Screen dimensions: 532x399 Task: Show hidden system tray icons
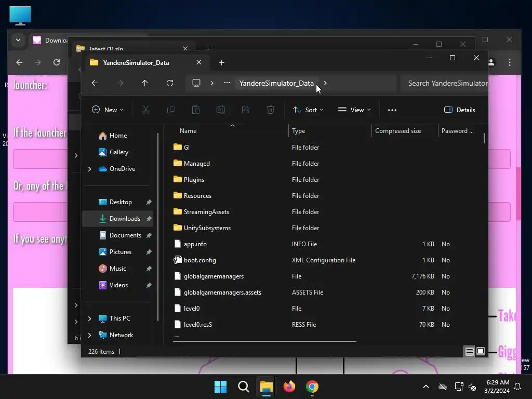(x=426, y=387)
